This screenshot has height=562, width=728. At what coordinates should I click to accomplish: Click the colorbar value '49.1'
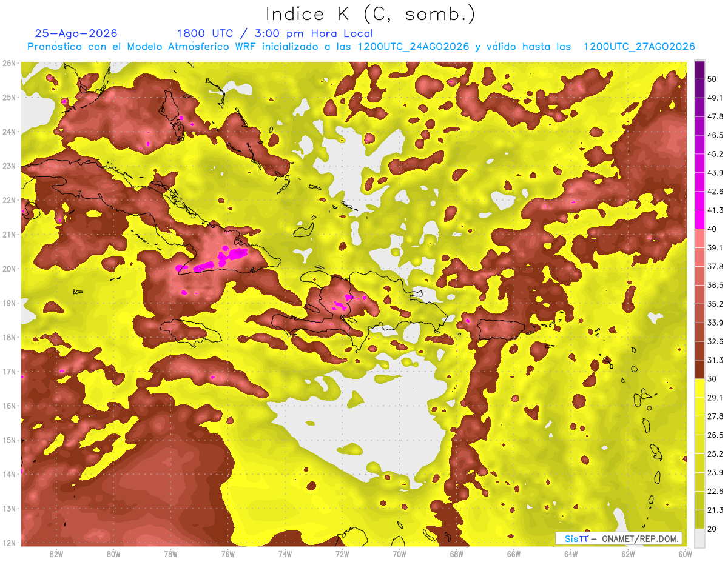716,97
